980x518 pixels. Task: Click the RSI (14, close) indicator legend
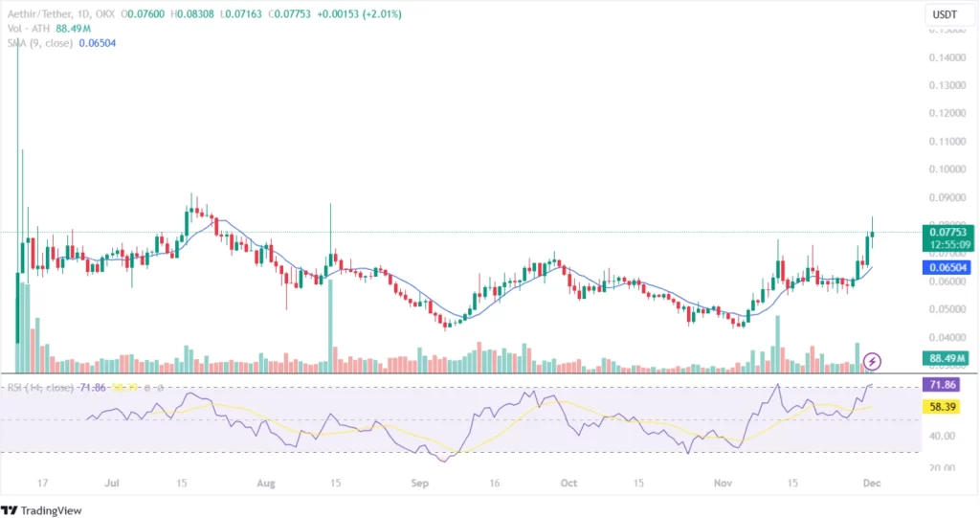click(40, 388)
